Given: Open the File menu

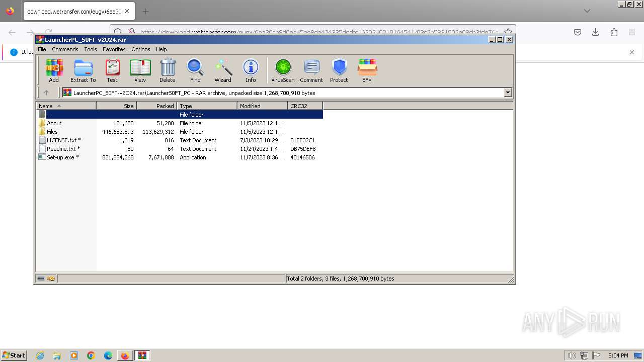Looking at the screenshot, I should pos(42,49).
